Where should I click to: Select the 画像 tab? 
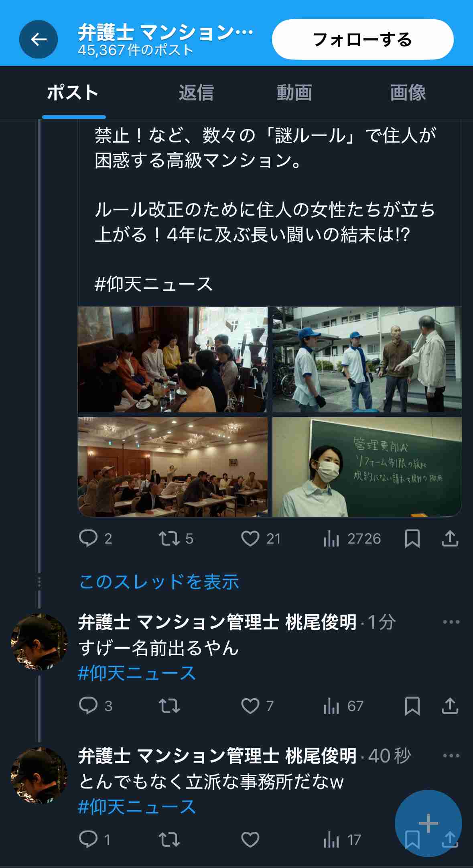tap(408, 93)
